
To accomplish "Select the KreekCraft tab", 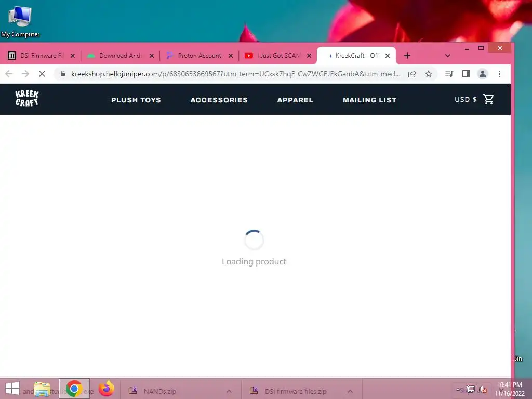I will pyautogui.click(x=356, y=56).
